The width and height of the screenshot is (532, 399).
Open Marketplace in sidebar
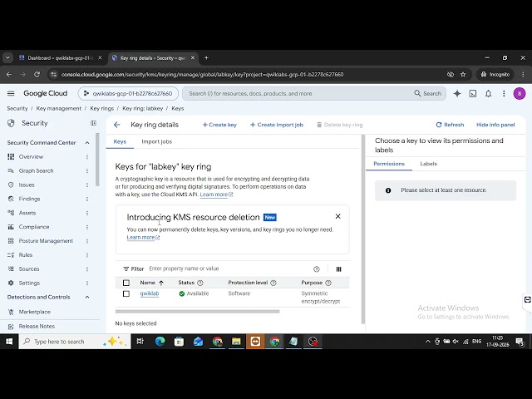(x=35, y=312)
